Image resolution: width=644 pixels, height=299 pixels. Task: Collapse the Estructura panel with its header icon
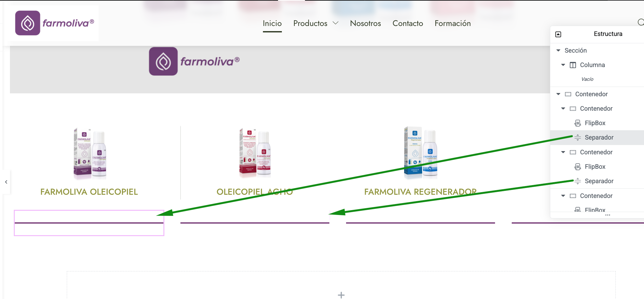pos(558,34)
